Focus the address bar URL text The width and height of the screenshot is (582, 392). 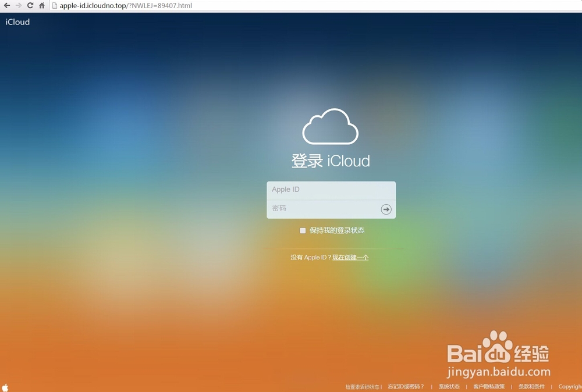126,6
